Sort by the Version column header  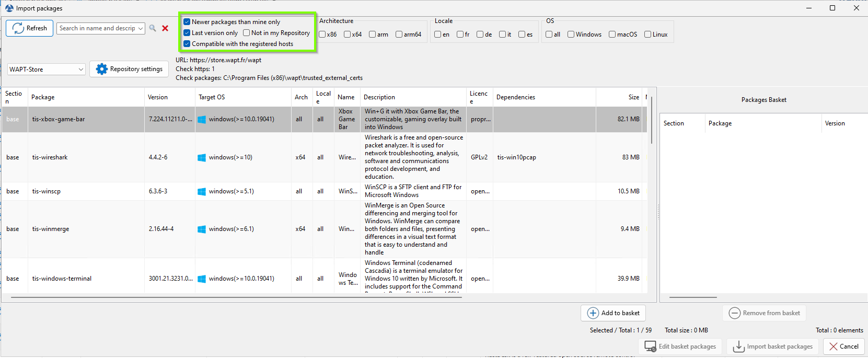click(x=170, y=97)
